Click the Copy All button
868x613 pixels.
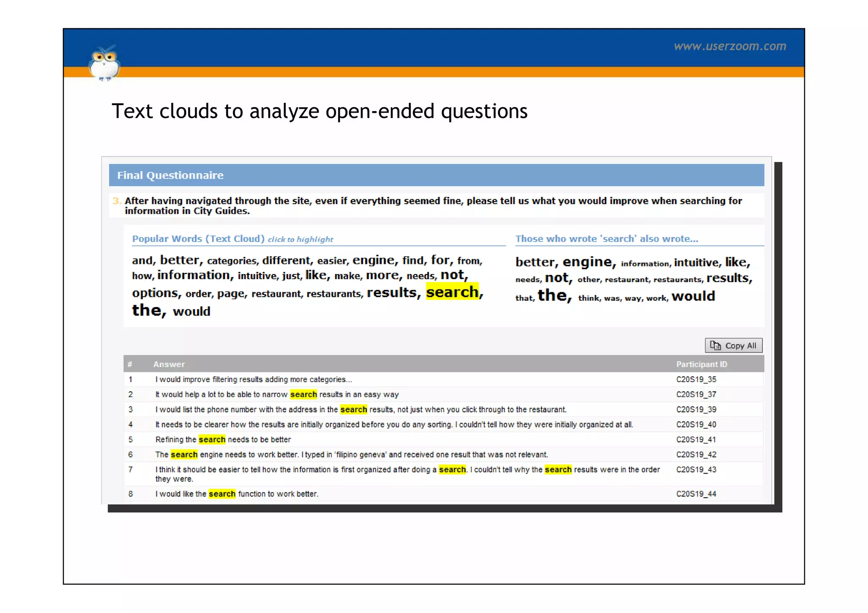[x=733, y=345]
